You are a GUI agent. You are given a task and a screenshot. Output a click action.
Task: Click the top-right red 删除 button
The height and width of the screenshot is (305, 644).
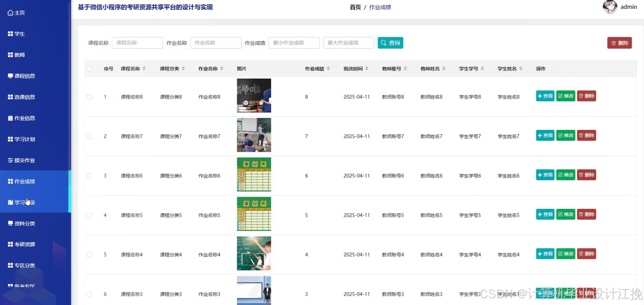(x=620, y=43)
